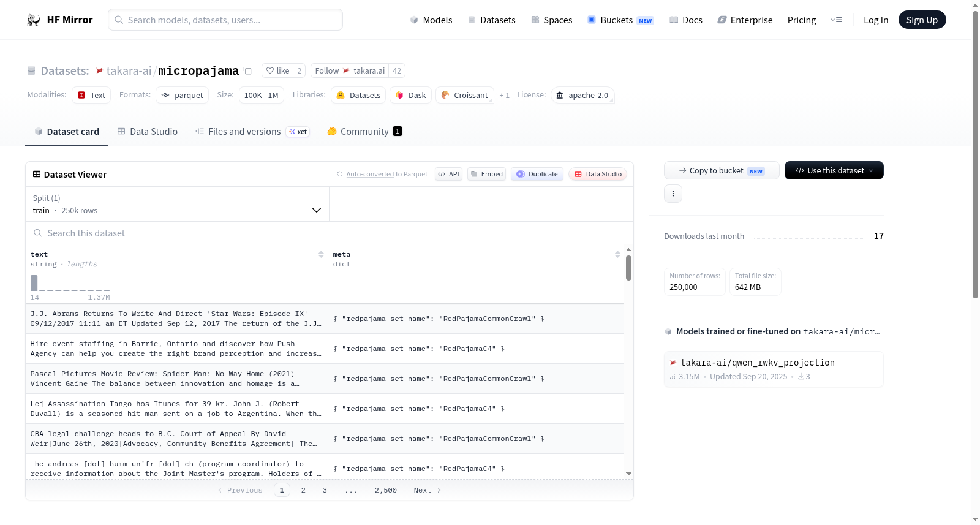The image size is (980, 525).
Task: Copy dataset name with the copy icon
Action: pos(247,70)
